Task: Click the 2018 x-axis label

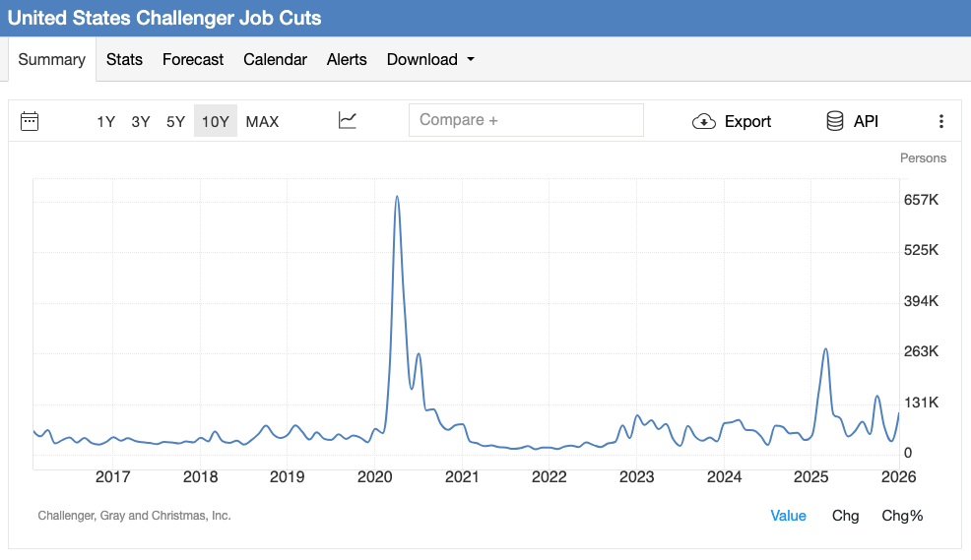Action: [200, 477]
